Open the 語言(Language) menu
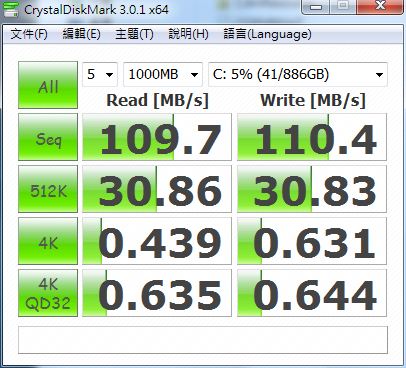The height and width of the screenshot is (368, 406). (267, 34)
